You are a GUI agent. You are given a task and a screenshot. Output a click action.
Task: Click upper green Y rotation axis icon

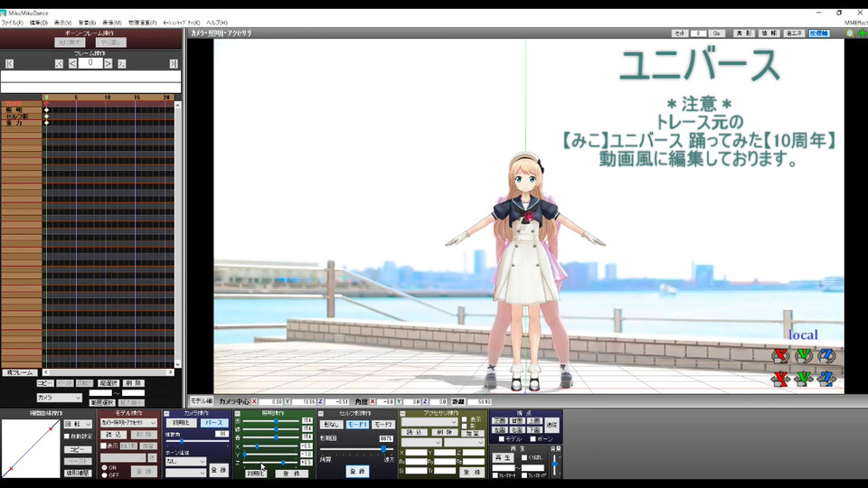804,355
